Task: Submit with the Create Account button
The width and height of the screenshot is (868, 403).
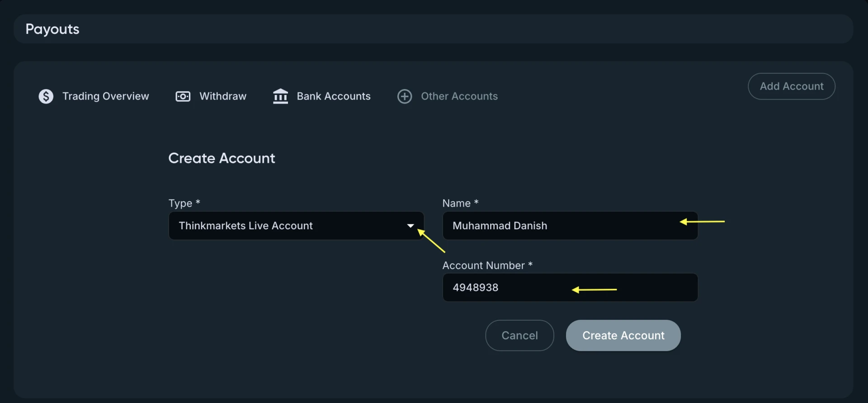Action: pyautogui.click(x=623, y=336)
